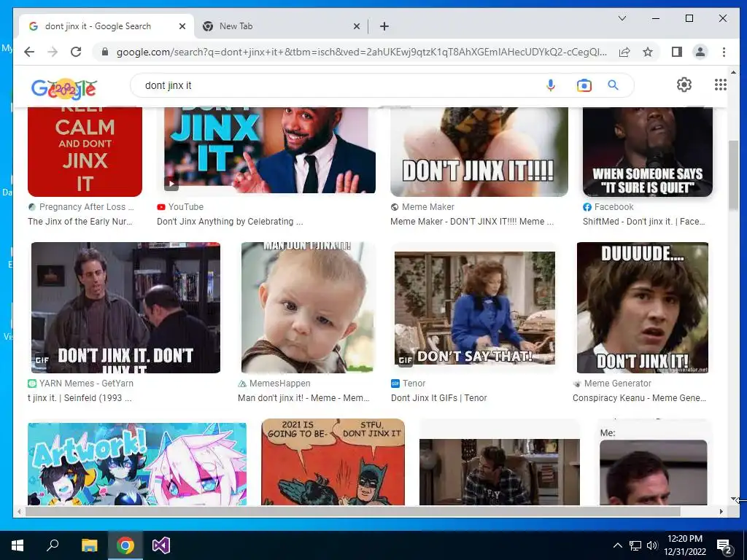Screen dimensions: 747x560
Task: Open Google quick settings gear
Action: tap(684, 85)
